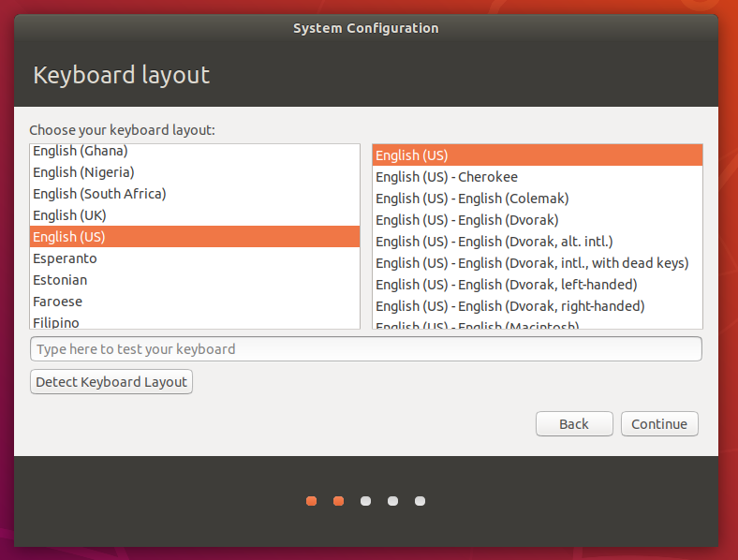
Task: Select the plain English (Dvorak) variant
Action: pyautogui.click(x=466, y=220)
